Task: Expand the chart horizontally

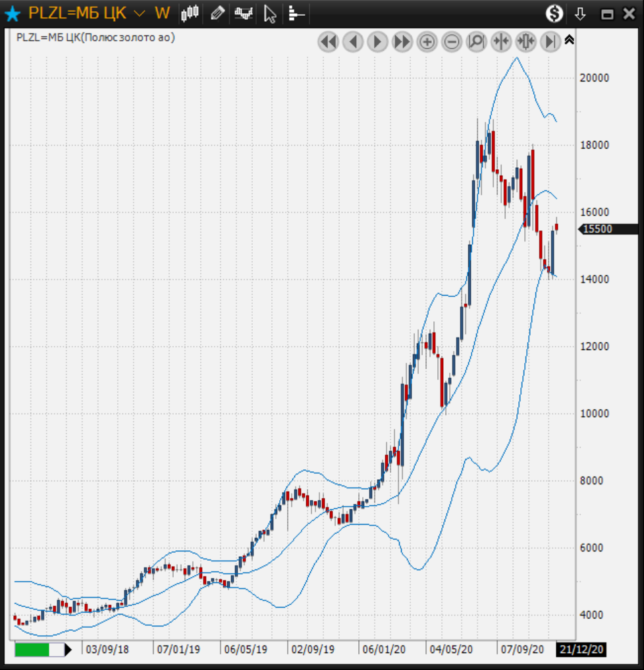Action: click(x=526, y=42)
